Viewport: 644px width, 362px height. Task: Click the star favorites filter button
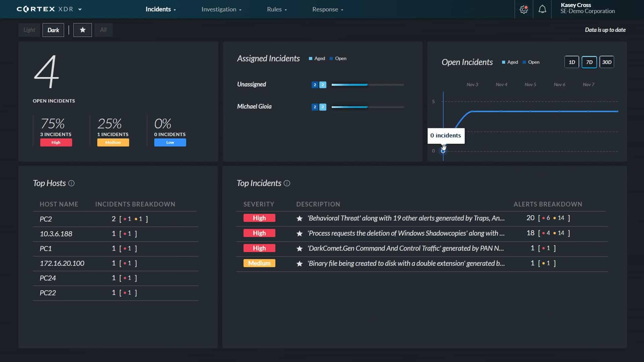tap(83, 30)
